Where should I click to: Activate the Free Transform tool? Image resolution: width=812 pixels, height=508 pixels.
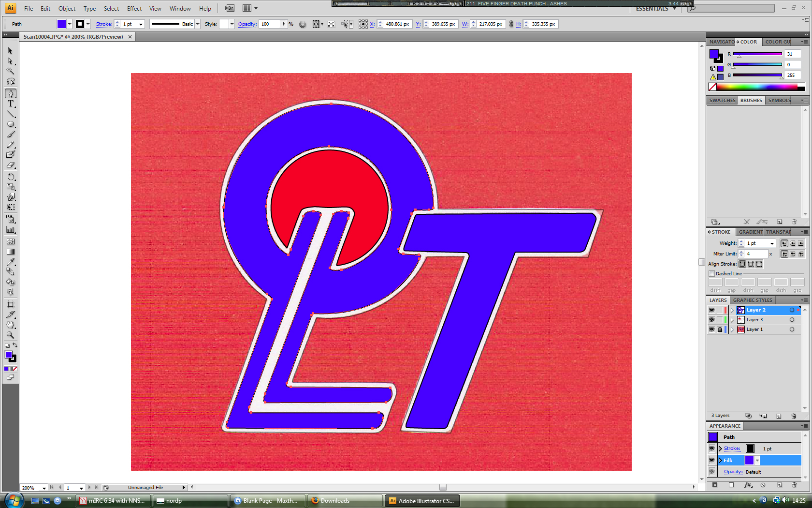10,207
